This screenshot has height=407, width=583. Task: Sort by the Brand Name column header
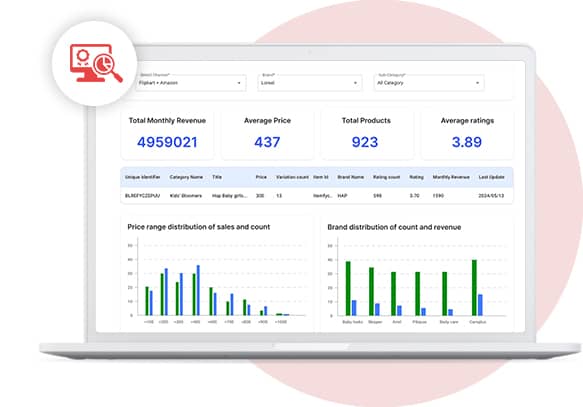tap(351, 177)
